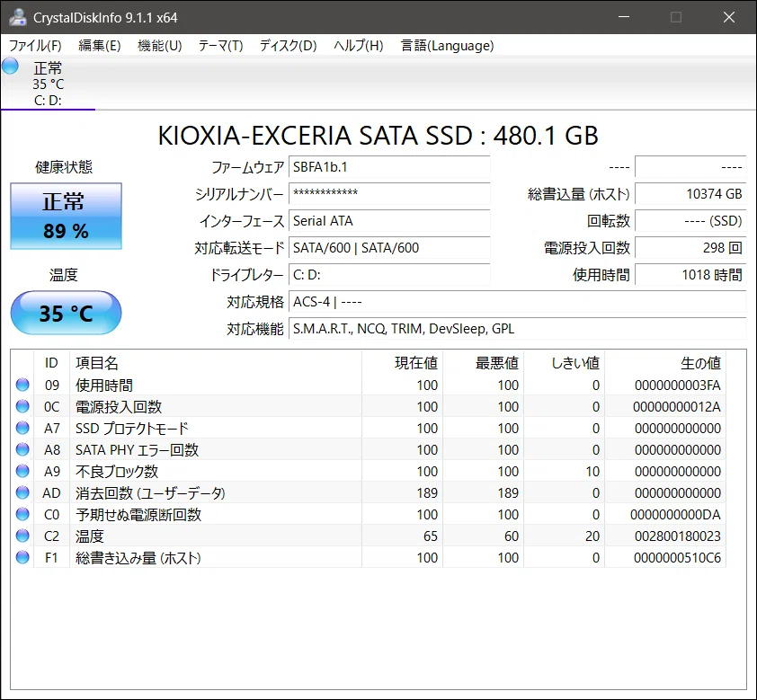This screenshot has height=700, width=757.
Task: Select the 予期せぬ電源断回数 attribute name
Action: coord(138,515)
